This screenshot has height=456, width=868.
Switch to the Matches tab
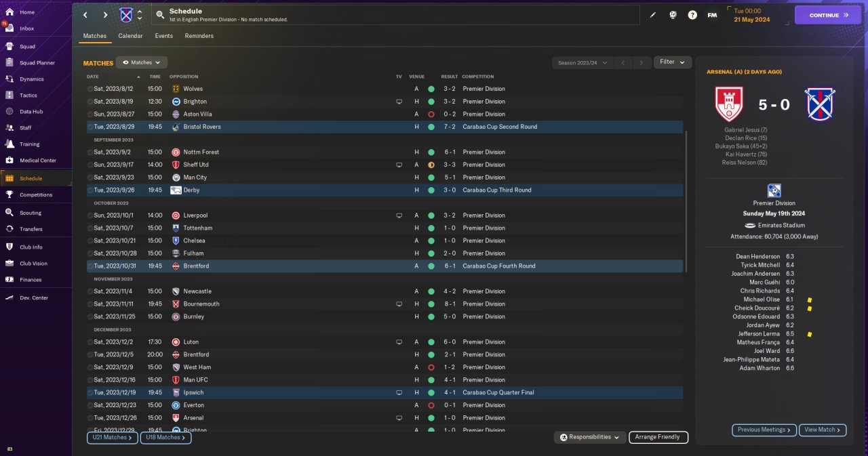coord(95,36)
